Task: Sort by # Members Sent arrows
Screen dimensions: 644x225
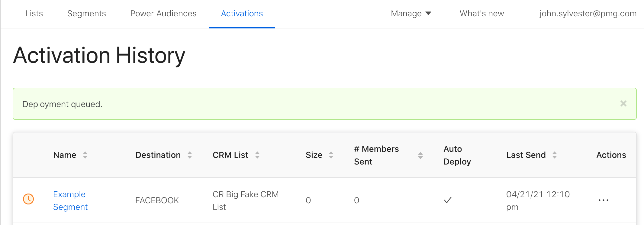Action: pyautogui.click(x=420, y=155)
